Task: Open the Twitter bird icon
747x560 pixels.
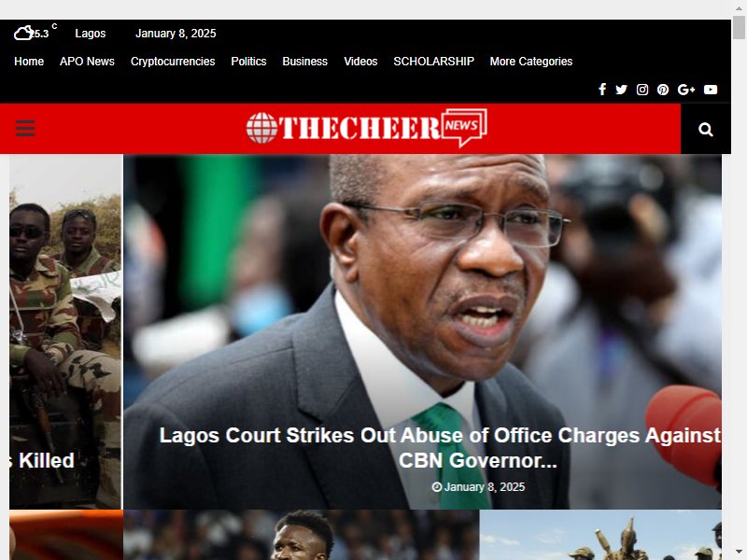Action: [x=621, y=90]
